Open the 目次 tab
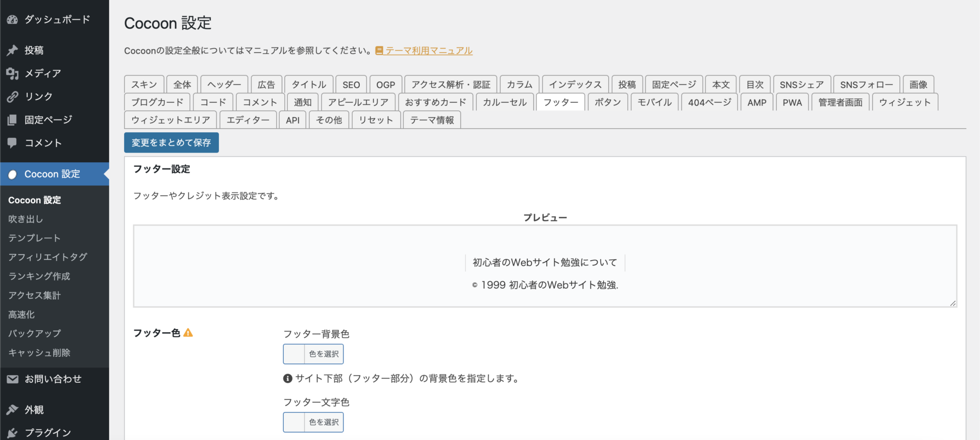Image resolution: width=980 pixels, height=440 pixels. click(755, 84)
